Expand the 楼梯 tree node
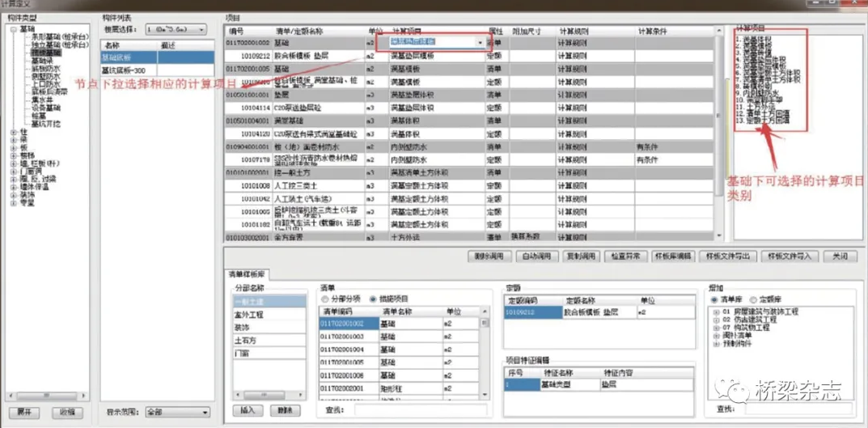This screenshot has width=868, height=428. tap(15, 155)
